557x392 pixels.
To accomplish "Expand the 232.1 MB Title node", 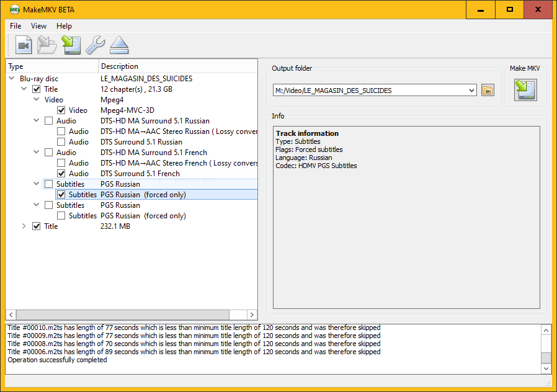I will 24,226.
